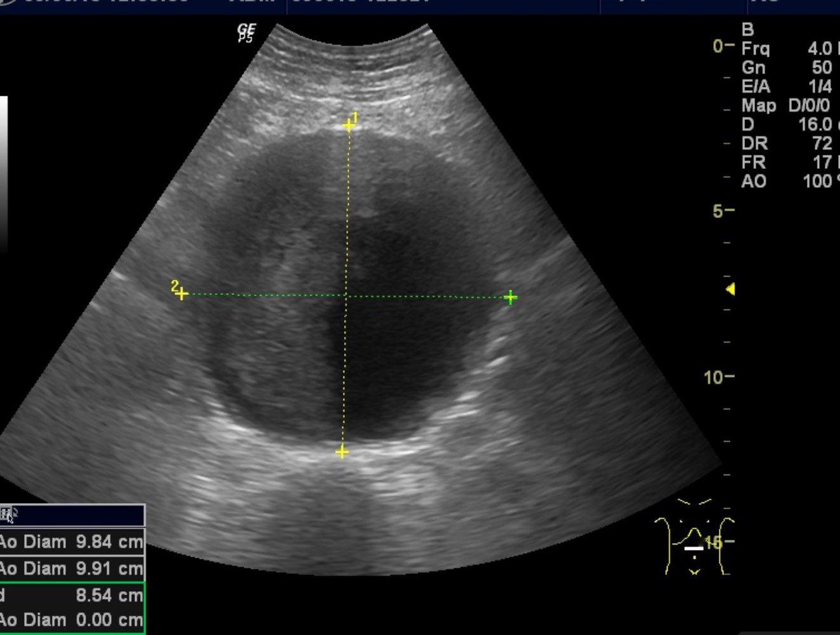Click the top caliper cross of measurement 1
Viewport: 840px width, 635px height.
[x=348, y=126]
